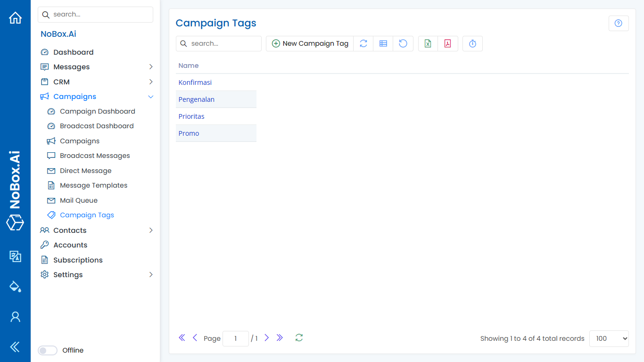The height and width of the screenshot is (362, 644).
Task: Click New Campaign Tag button
Action: point(310,43)
